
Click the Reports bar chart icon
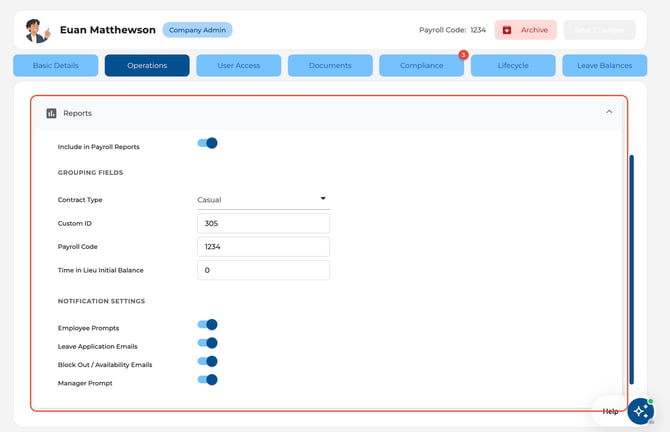(51, 113)
